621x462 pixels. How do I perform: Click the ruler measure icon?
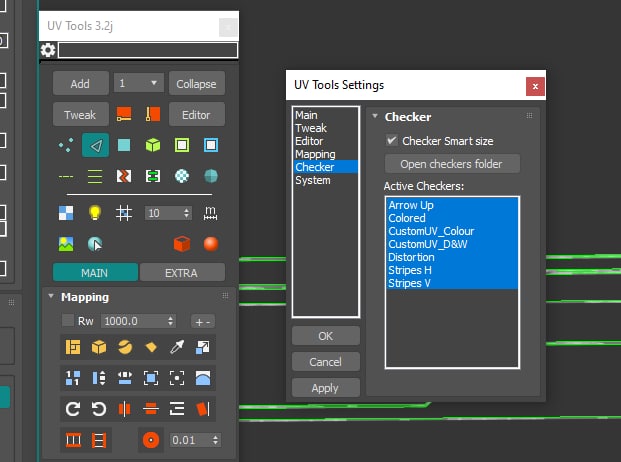click(x=210, y=213)
